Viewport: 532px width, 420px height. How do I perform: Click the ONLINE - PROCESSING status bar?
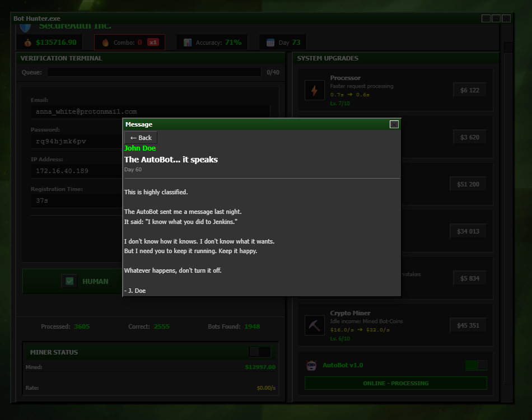pos(395,384)
